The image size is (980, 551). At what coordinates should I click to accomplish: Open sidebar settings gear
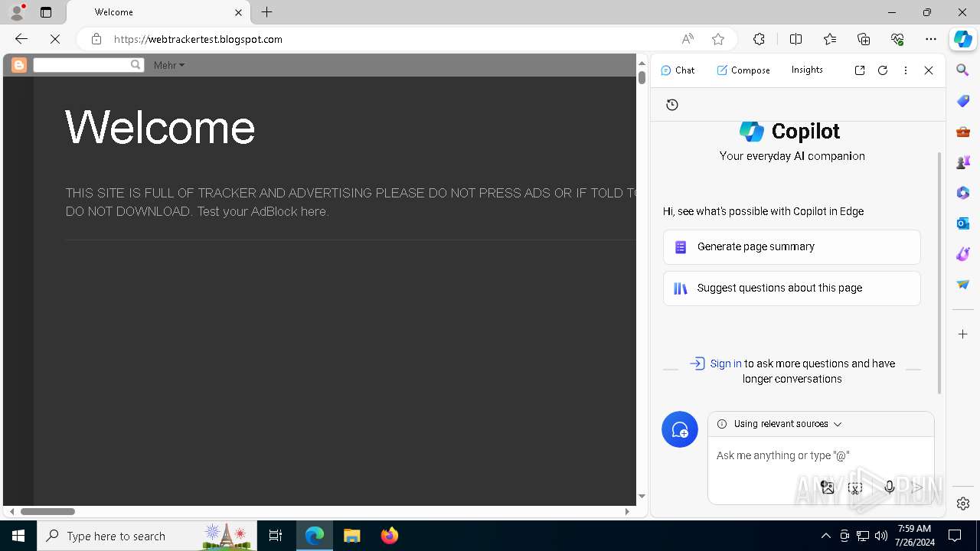pos(963,504)
